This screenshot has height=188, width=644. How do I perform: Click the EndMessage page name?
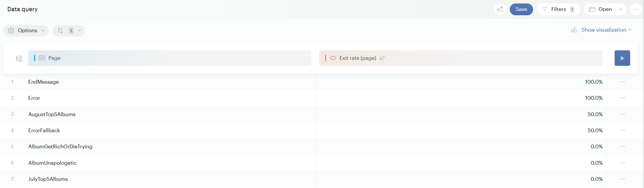click(x=44, y=82)
